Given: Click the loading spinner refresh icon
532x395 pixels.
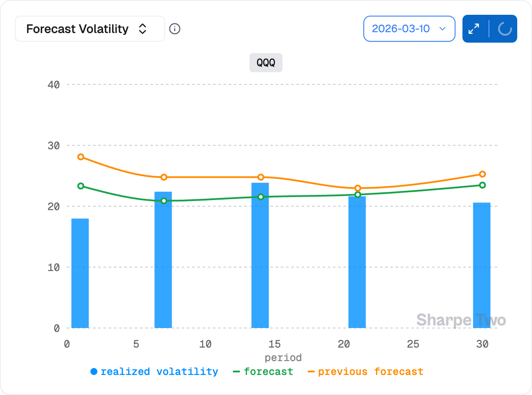Looking at the screenshot, I should click(504, 29).
